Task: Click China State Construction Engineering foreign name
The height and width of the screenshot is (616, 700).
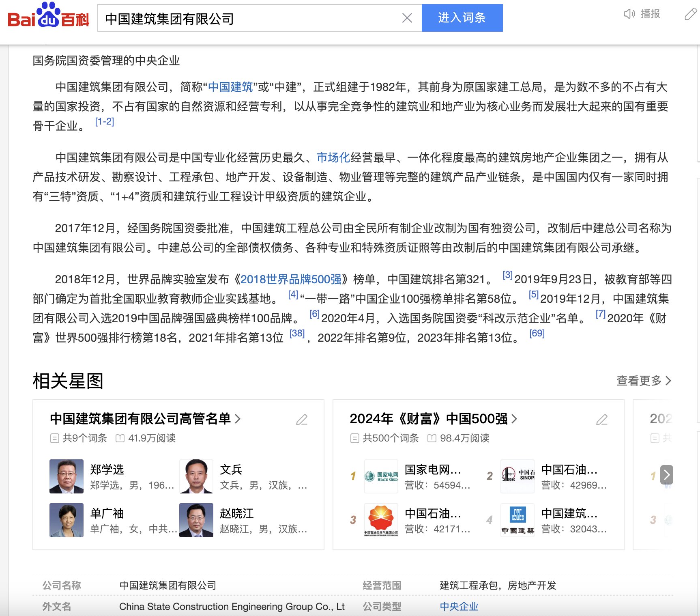Action: pos(232,606)
